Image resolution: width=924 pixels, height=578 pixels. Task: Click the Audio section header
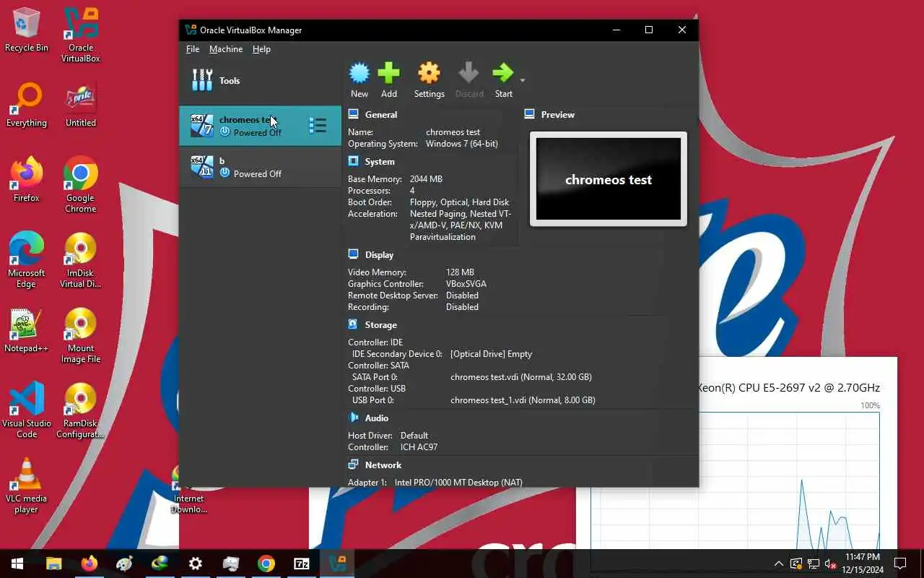[377, 418]
